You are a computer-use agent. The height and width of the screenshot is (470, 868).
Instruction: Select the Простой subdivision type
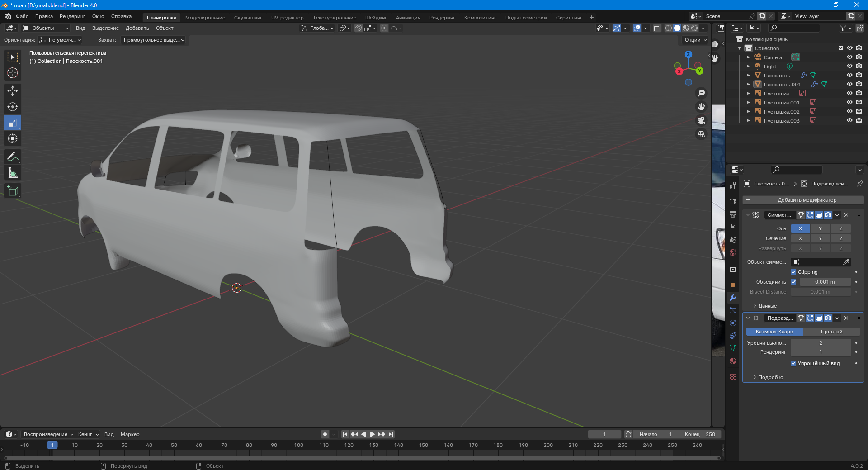click(x=831, y=332)
